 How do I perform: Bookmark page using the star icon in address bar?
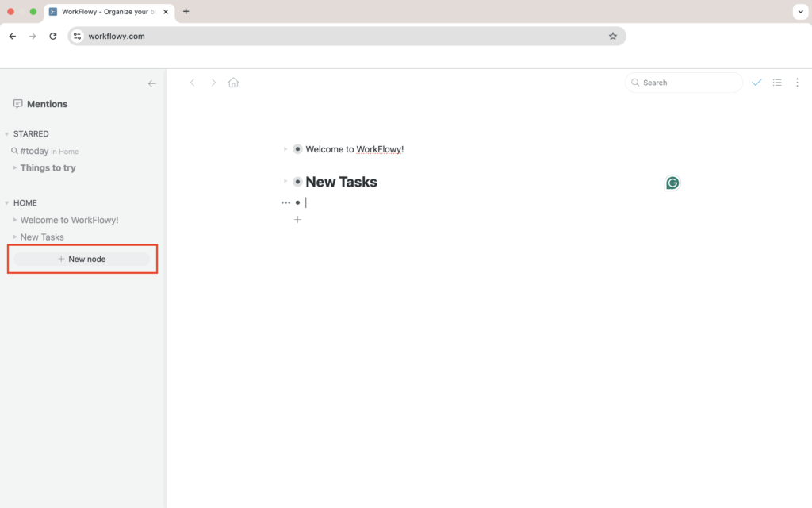[612, 36]
